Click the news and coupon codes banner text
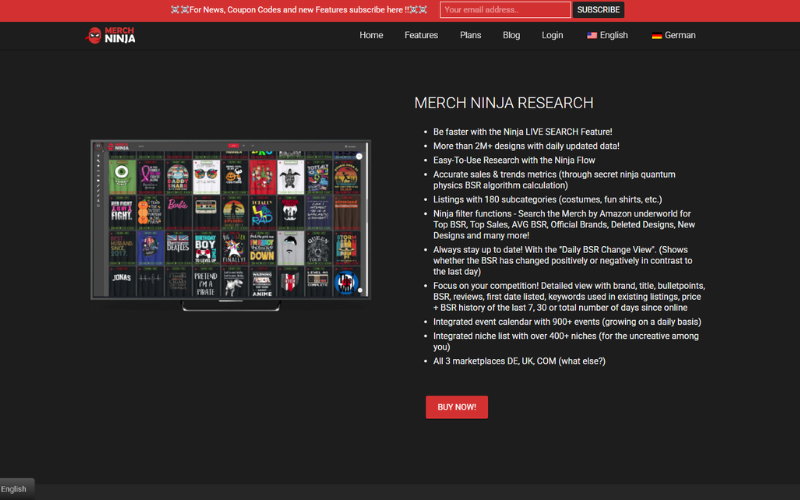Viewport: 800px width, 500px height. pos(299,10)
